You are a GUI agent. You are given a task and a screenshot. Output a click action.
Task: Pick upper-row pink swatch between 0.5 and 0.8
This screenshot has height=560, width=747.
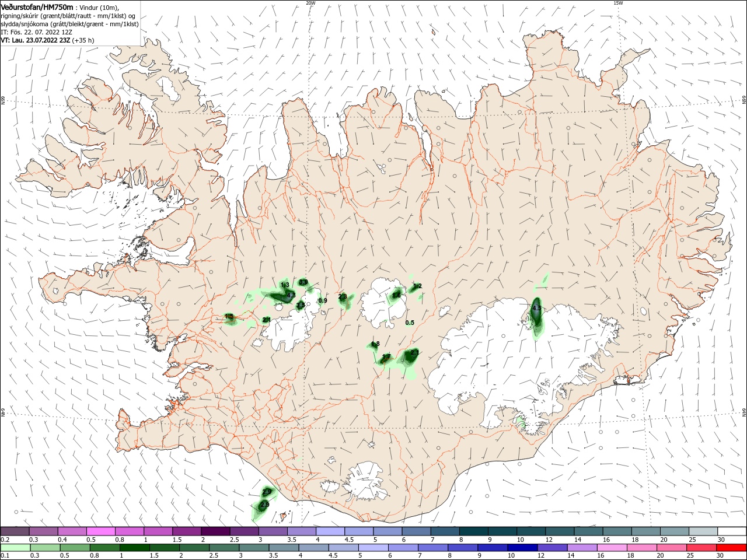point(100,531)
